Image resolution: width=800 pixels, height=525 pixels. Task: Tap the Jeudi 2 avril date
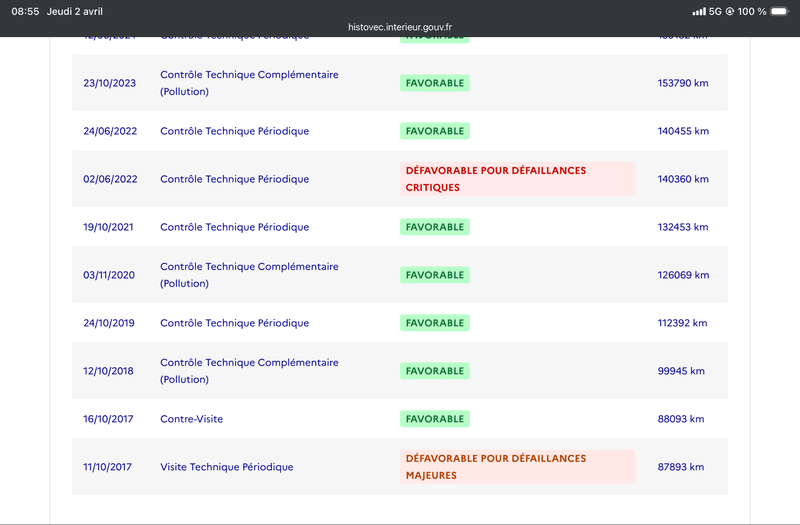[x=74, y=11]
